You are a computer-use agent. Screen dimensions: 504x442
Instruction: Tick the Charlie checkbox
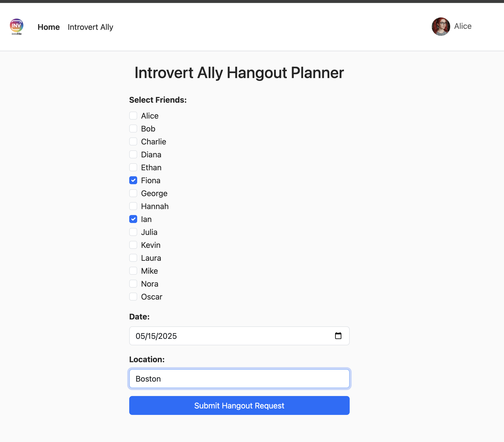click(x=133, y=141)
